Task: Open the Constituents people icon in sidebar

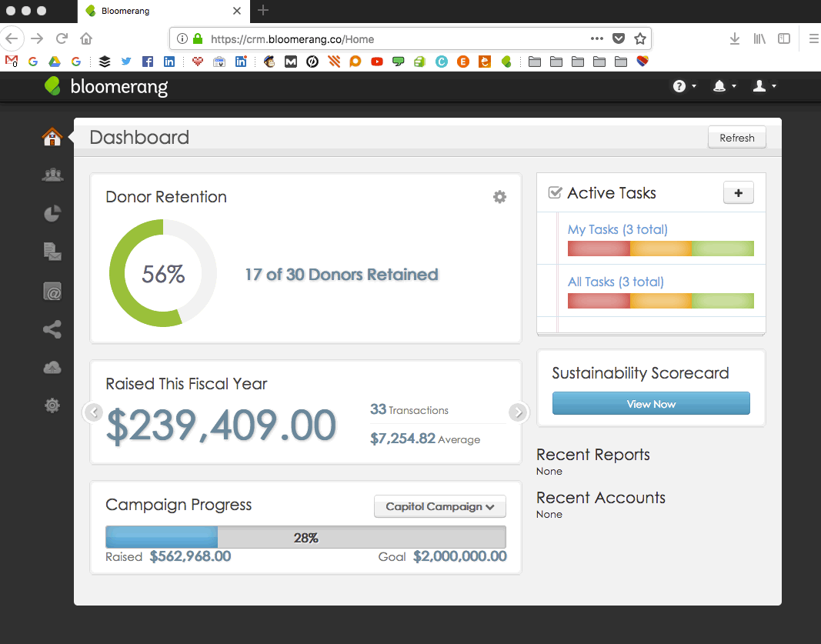Action: click(x=52, y=175)
